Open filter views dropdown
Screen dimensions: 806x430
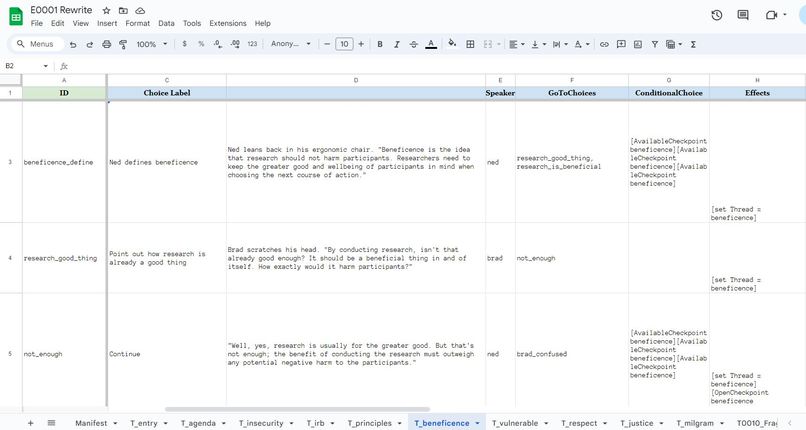point(674,44)
